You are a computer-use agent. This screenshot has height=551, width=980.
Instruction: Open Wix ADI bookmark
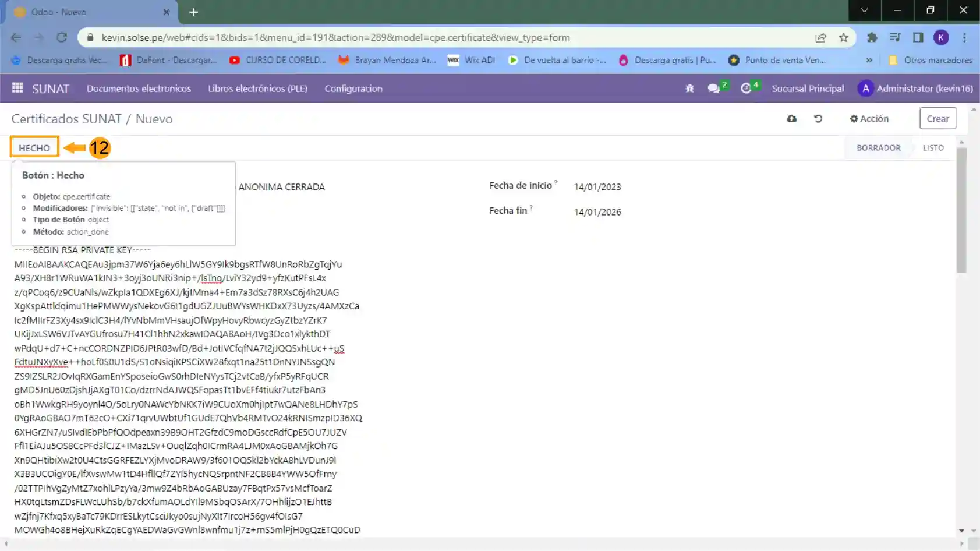tap(472, 60)
